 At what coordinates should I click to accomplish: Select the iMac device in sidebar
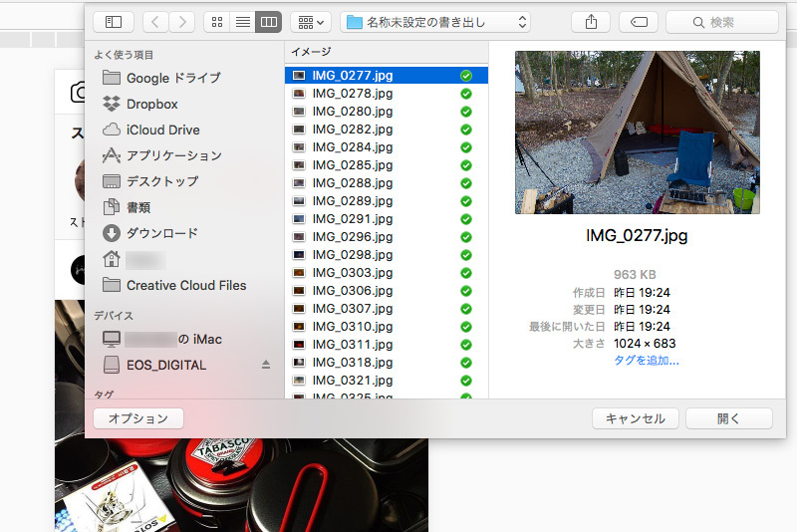tap(162, 339)
